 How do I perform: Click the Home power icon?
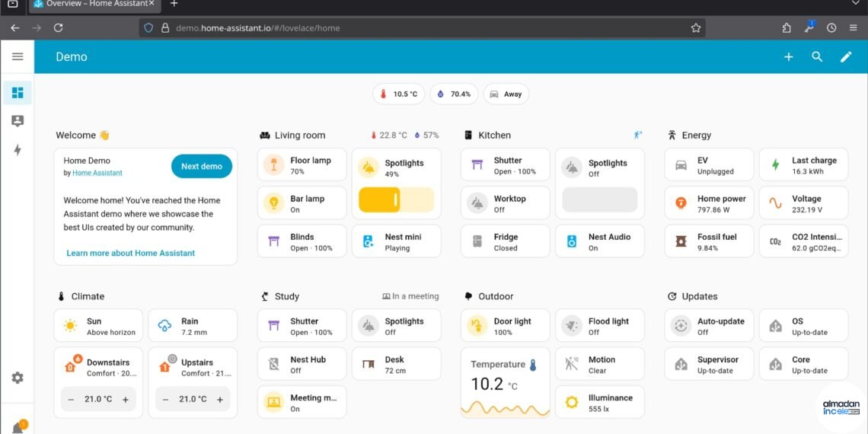click(x=681, y=203)
